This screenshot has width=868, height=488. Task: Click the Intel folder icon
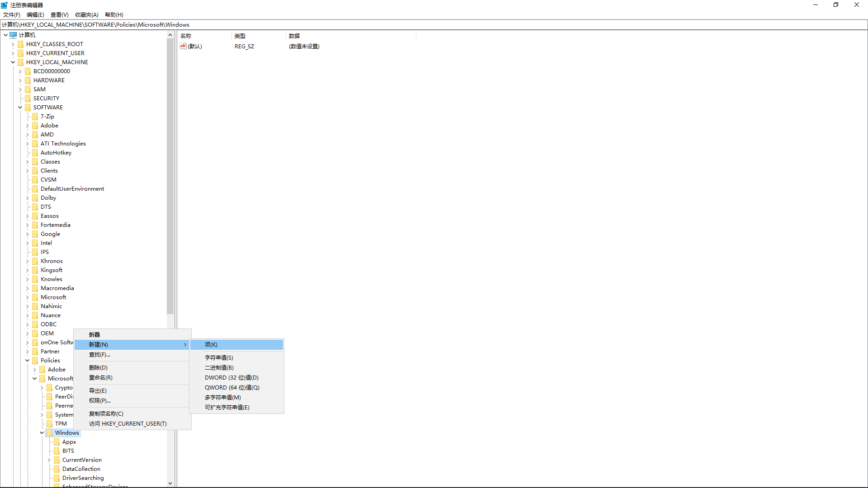(35, 243)
